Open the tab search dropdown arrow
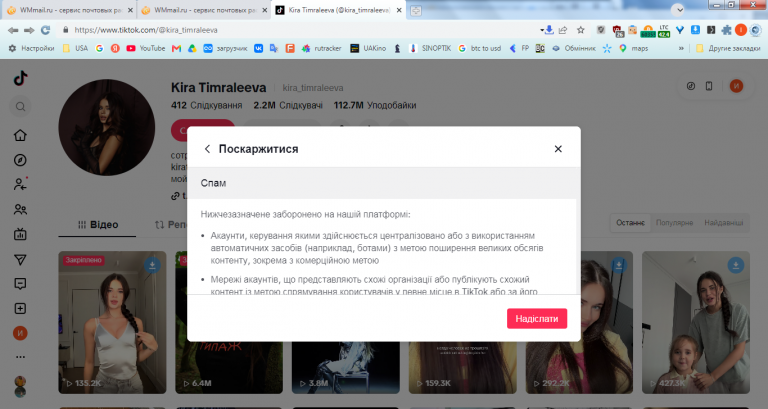This screenshot has height=409, width=768. [678, 10]
